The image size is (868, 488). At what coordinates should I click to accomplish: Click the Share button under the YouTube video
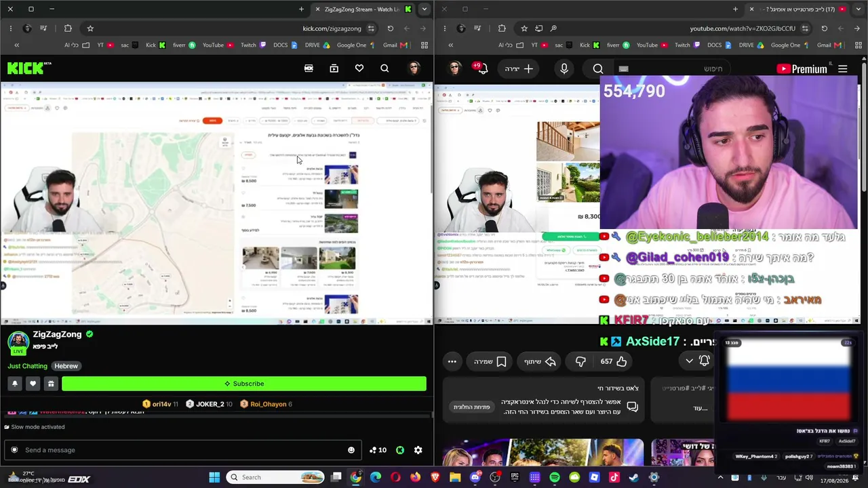[540, 361]
